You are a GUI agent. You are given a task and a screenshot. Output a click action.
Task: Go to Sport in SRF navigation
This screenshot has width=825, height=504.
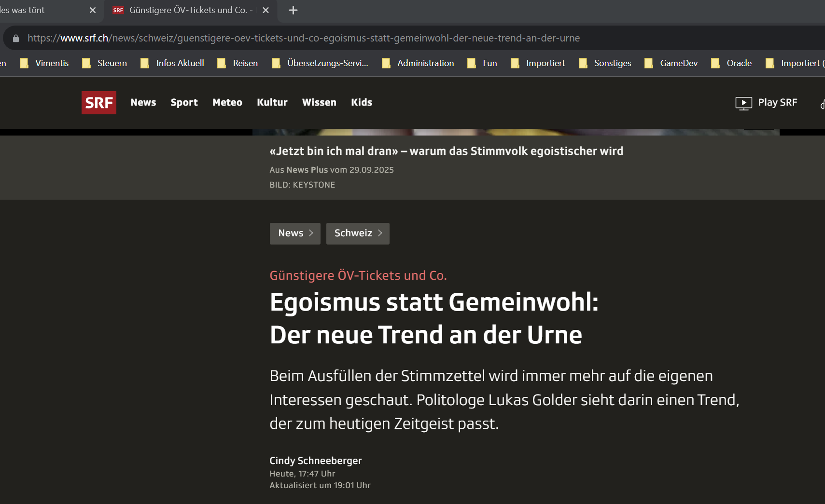[x=184, y=102]
